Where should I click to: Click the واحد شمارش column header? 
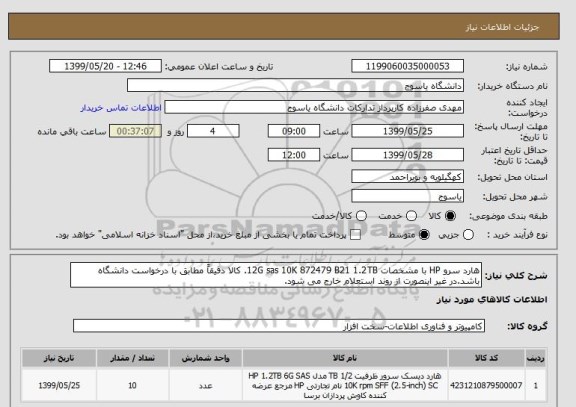tap(205, 358)
